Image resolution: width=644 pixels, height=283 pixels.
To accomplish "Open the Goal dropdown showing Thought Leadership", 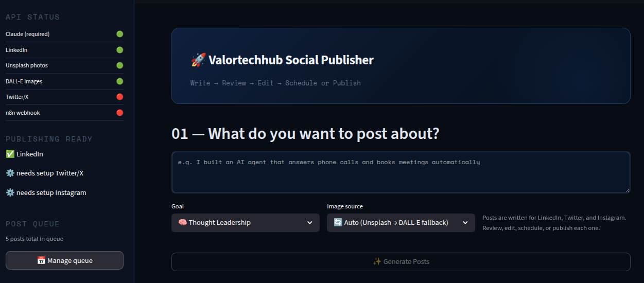I will (x=245, y=223).
